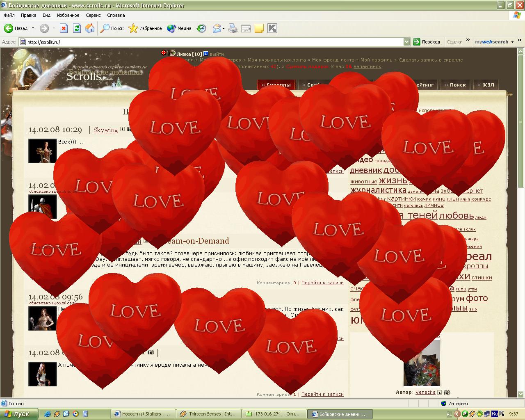This screenshot has height=420, width=525.
Task: Click camera icon next to Venecija
Action: 447,392
